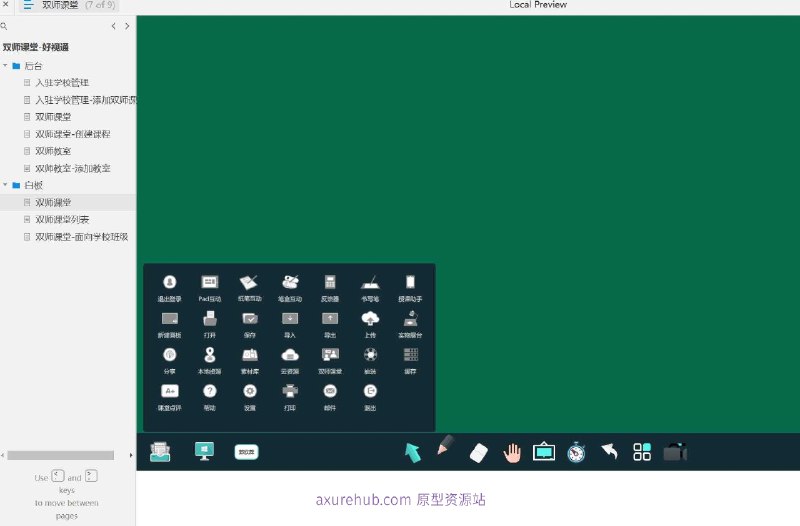Viewport: 800px width, 526px height.
Task: Collapse the 后台 folder
Action: (5, 65)
